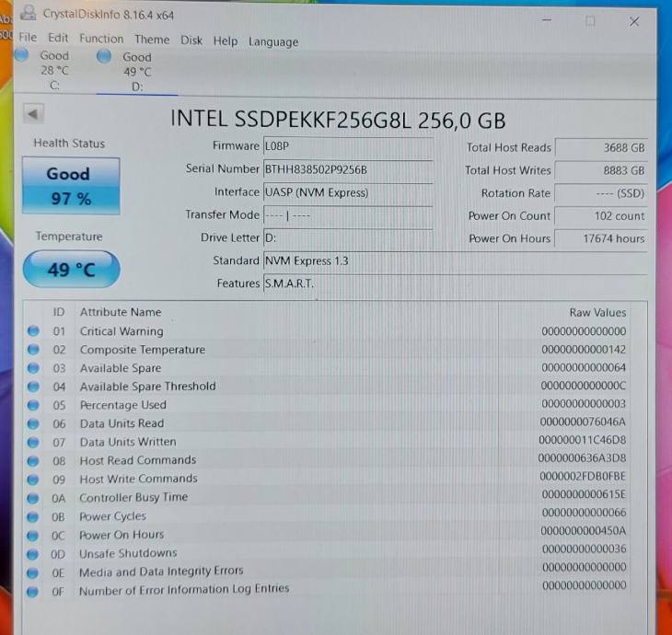672x635 pixels.
Task: Click status dot for Power Cycles
Action: [x=32, y=517]
